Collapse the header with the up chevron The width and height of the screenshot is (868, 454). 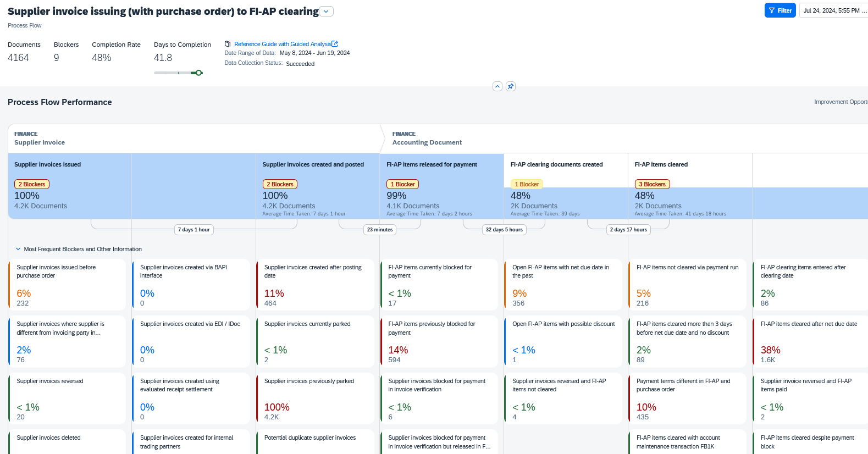coord(497,86)
